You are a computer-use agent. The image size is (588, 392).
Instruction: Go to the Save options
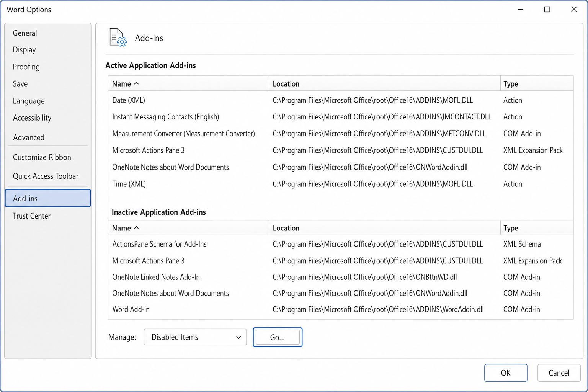point(20,84)
